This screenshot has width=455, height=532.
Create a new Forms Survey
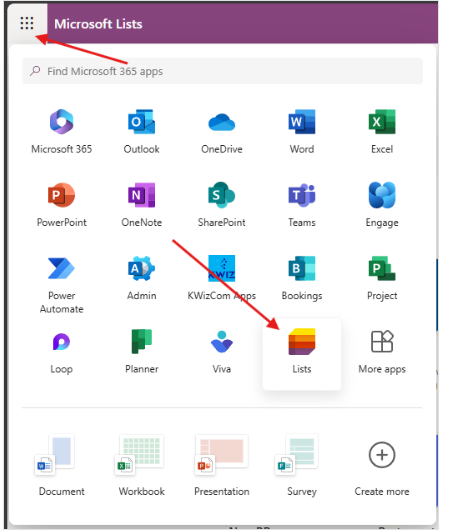[302, 466]
